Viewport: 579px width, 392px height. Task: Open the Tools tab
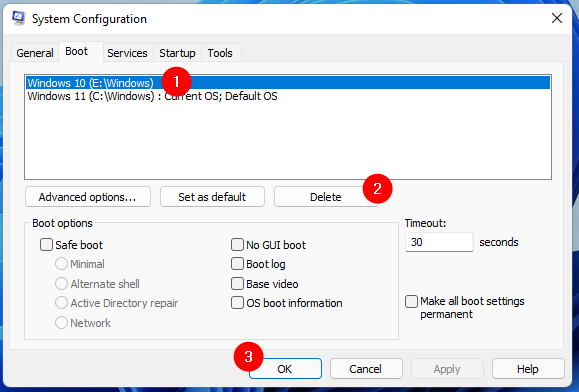pos(220,53)
